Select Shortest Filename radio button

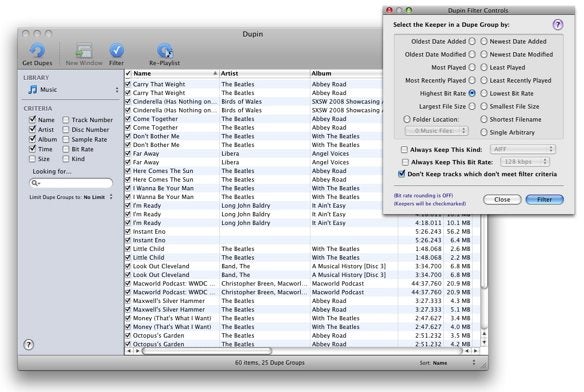click(x=484, y=119)
